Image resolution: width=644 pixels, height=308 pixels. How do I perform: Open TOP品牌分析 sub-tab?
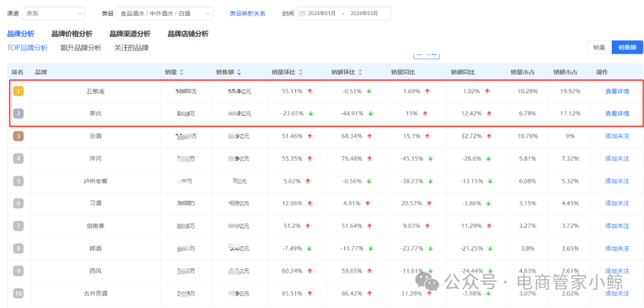click(27, 48)
